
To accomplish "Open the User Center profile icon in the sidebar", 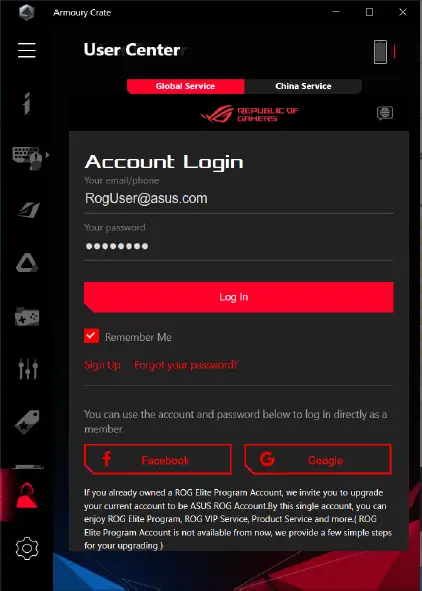I will point(27,495).
